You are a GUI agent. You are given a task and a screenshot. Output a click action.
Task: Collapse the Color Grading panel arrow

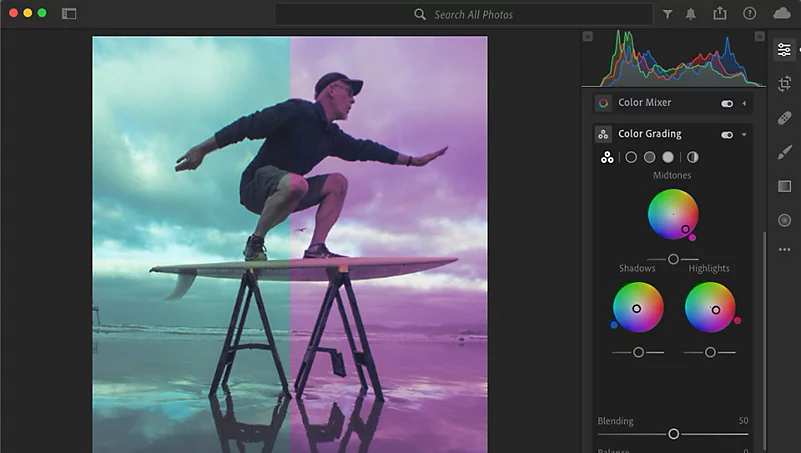[x=744, y=134]
